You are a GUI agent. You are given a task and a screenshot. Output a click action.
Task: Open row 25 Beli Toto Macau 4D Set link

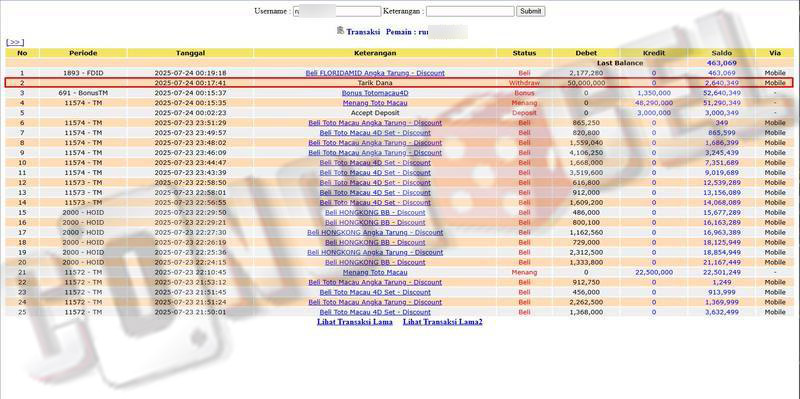tap(375, 312)
